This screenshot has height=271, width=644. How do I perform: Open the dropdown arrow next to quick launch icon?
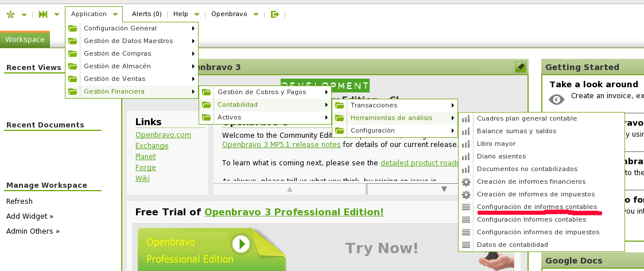pyautogui.click(x=57, y=15)
